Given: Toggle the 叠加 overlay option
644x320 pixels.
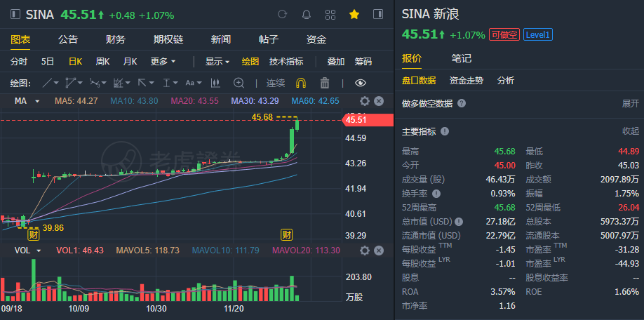Looking at the screenshot, I should (335, 62).
